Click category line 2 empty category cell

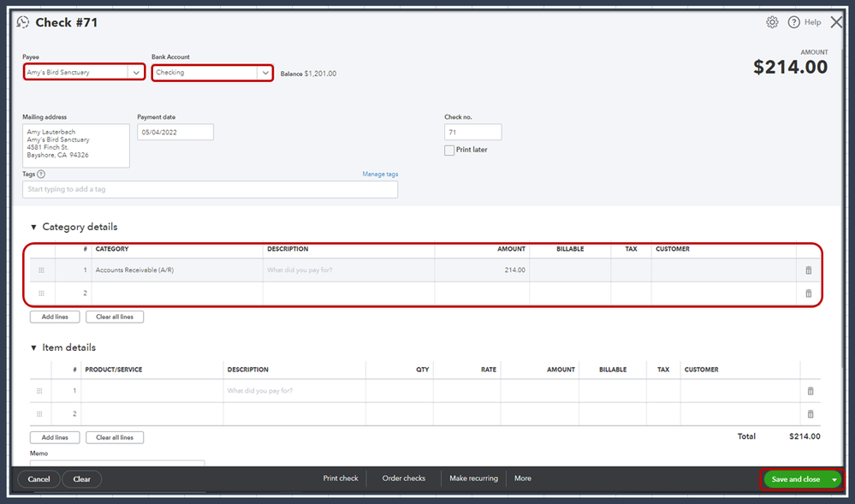pos(177,294)
